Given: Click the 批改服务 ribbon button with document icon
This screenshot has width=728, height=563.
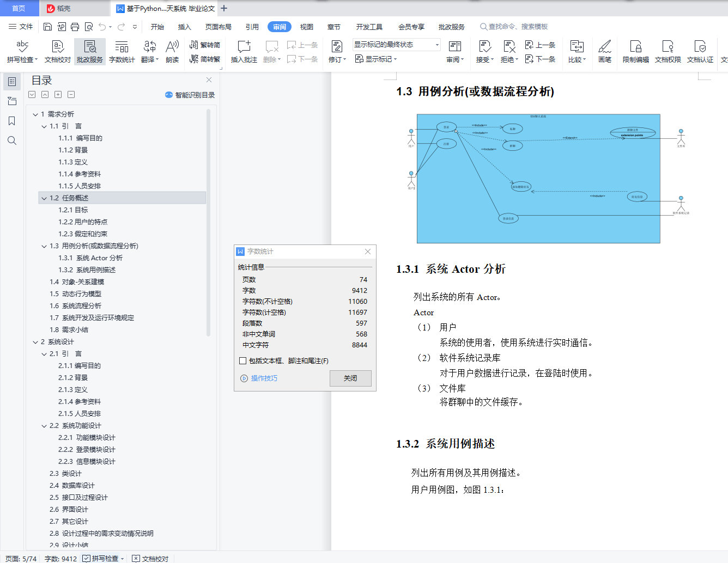Looking at the screenshot, I should pyautogui.click(x=90, y=52).
